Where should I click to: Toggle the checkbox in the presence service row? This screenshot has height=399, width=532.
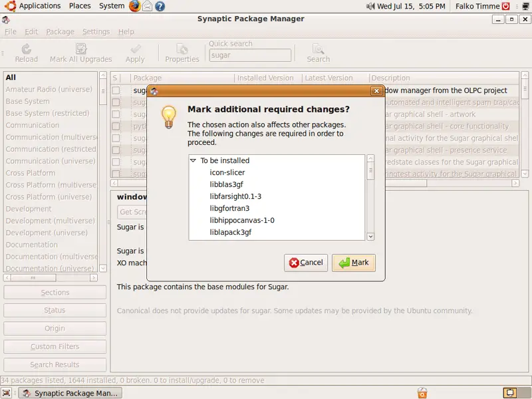click(x=116, y=150)
